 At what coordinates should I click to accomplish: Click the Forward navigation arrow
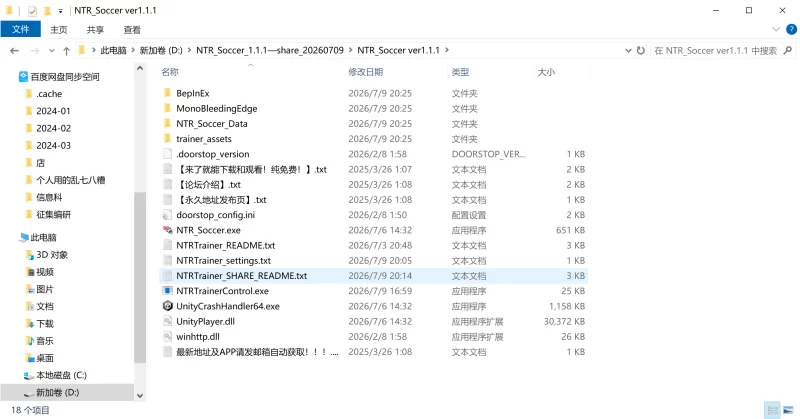pos(35,51)
